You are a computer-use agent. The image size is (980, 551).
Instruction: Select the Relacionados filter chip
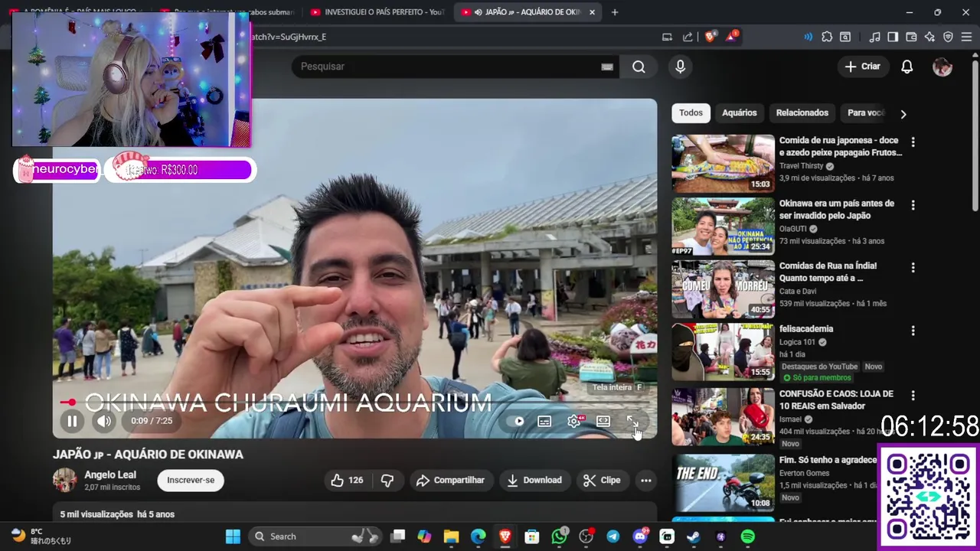802,112
